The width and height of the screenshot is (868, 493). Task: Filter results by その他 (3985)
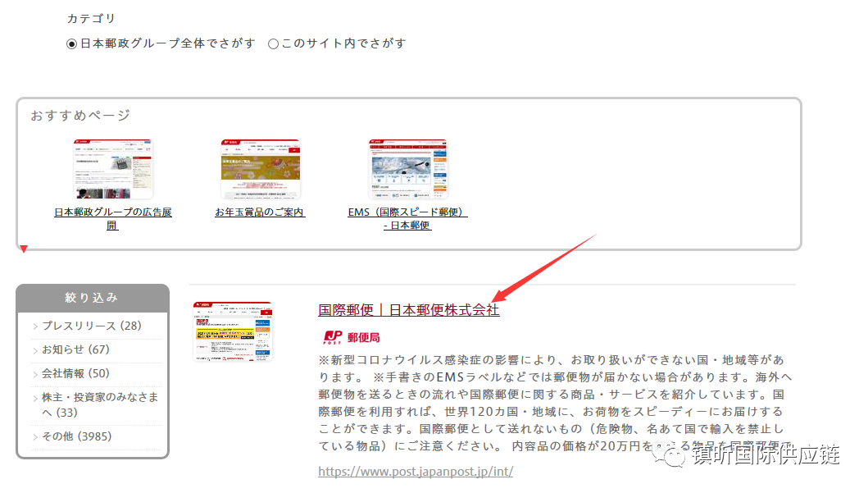(77, 436)
